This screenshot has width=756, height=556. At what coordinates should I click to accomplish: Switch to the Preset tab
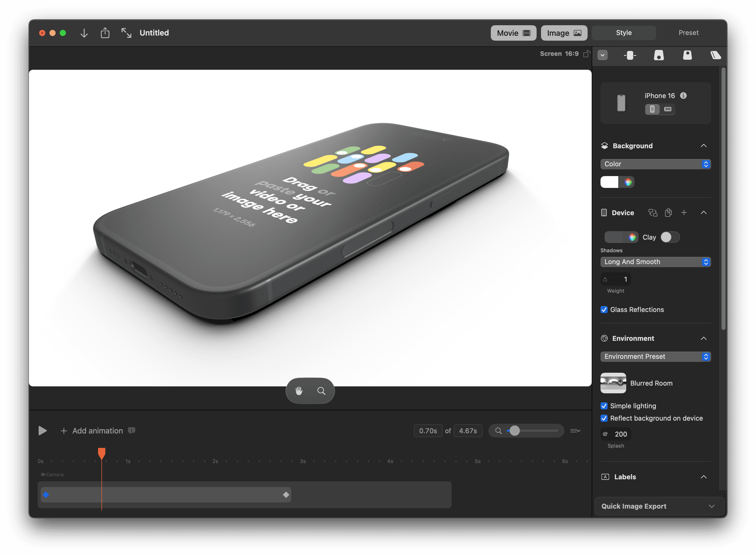pos(688,33)
